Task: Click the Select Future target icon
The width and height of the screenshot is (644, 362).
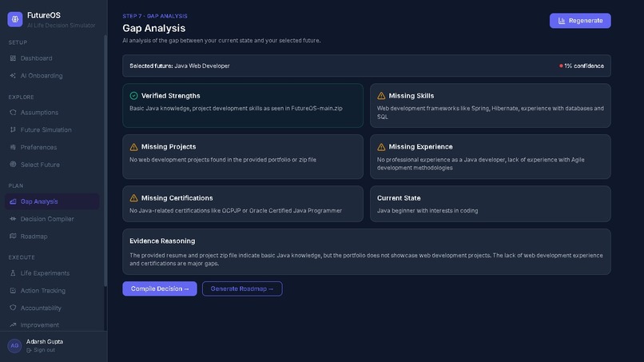Action: pyautogui.click(x=13, y=165)
